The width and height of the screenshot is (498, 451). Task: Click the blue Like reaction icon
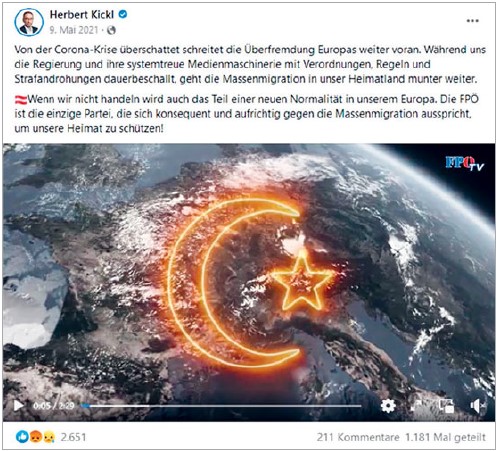coord(22,437)
